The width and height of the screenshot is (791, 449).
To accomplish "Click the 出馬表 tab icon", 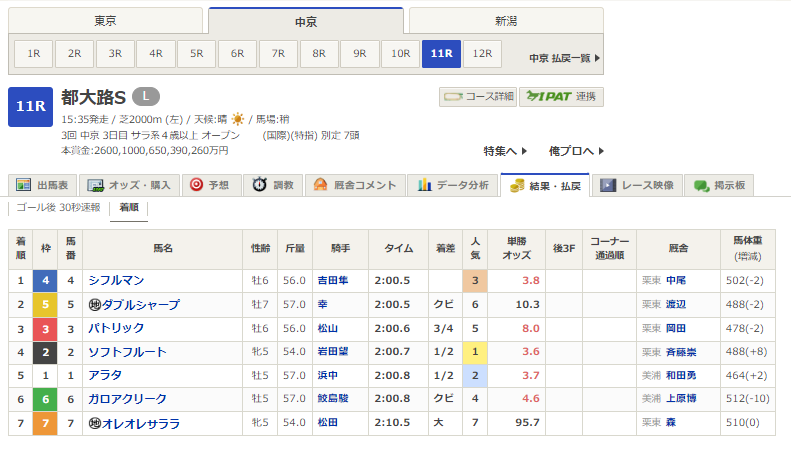I will point(23,185).
